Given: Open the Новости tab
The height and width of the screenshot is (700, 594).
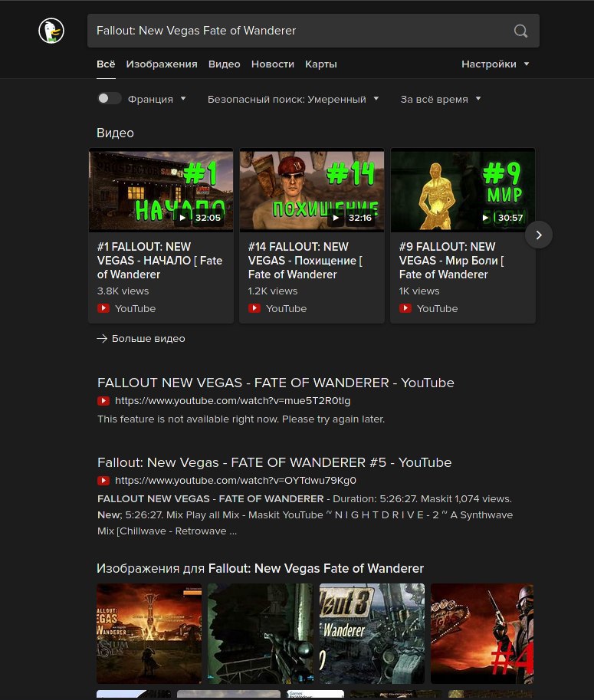Looking at the screenshot, I should point(273,64).
